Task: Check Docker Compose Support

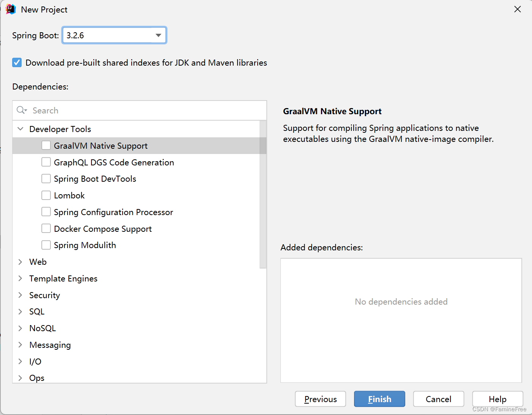Action: pyautogui.click(x=46, y=228)
